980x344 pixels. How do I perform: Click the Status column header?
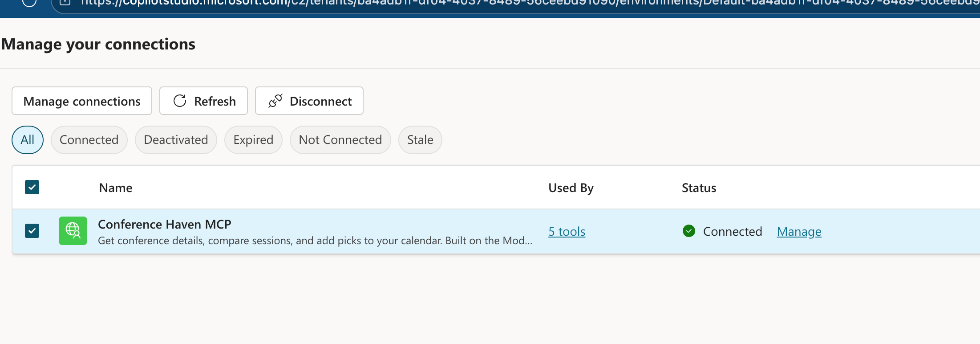699,188
